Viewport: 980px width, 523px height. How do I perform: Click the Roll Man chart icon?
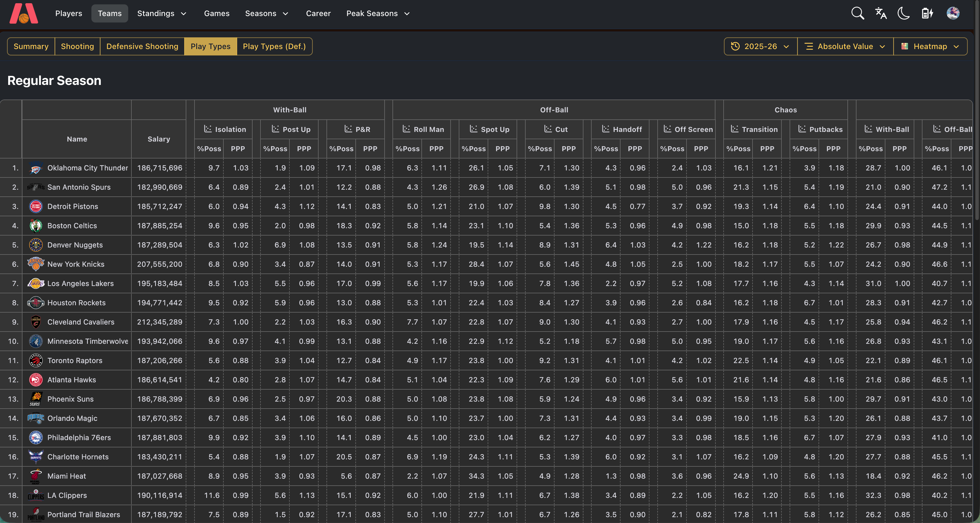point(406,129)
